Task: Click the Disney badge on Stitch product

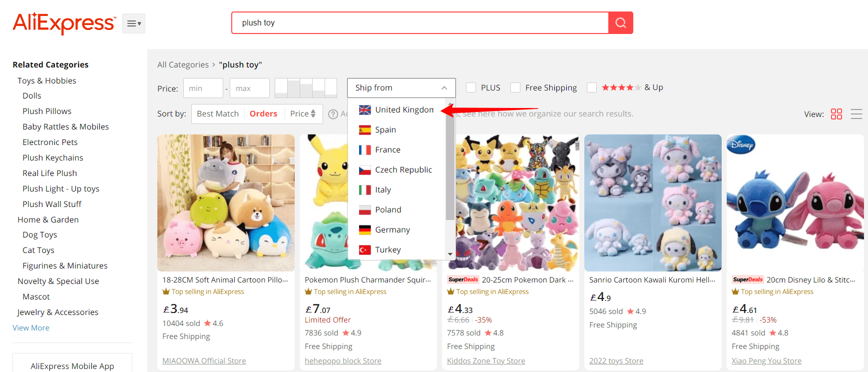Action: coord(741,145)
